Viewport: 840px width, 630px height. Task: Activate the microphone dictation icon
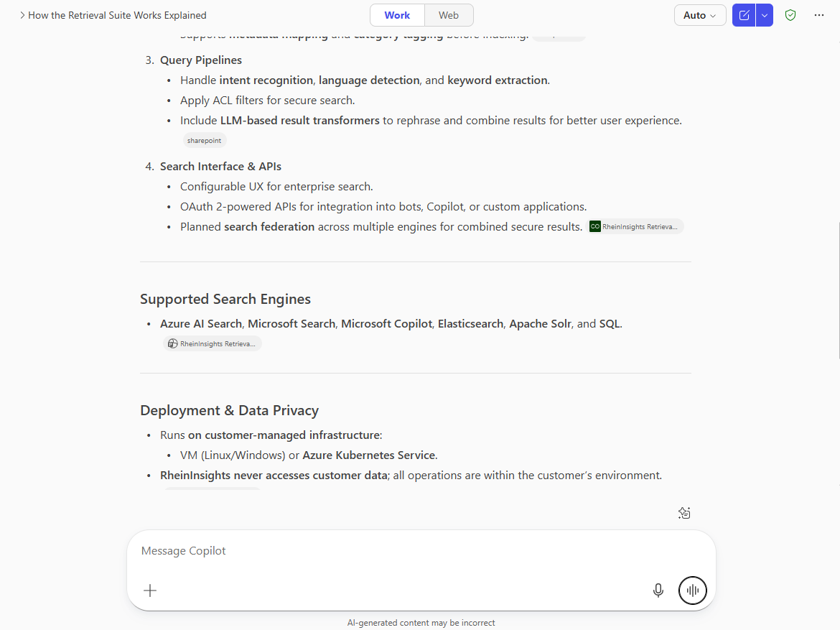658,590
